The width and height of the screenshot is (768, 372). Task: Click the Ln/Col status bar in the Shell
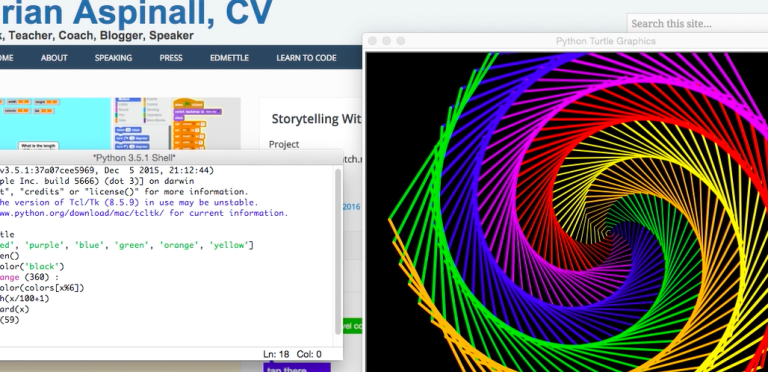[x=292, y=354]
